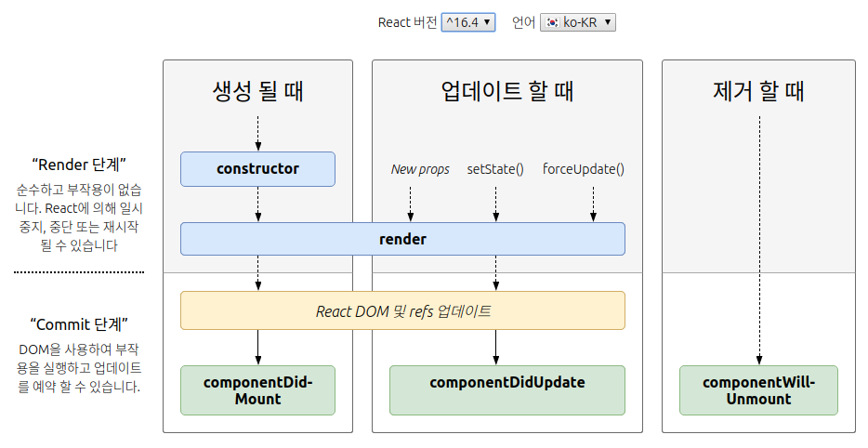Click the 언어 label

(x=523, y=22)
